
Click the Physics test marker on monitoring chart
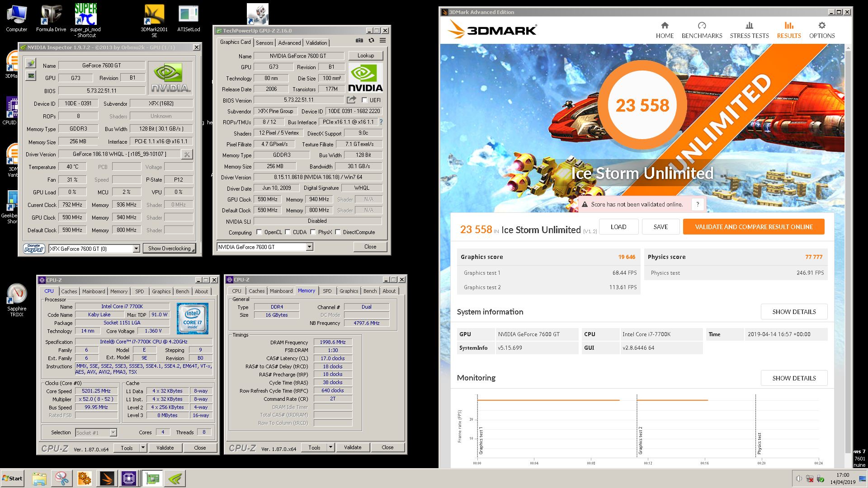point(759,443)
